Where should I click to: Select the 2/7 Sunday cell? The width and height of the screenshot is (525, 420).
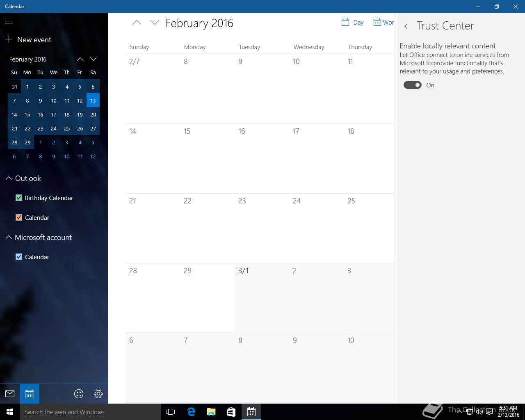[x=153, y=89]
